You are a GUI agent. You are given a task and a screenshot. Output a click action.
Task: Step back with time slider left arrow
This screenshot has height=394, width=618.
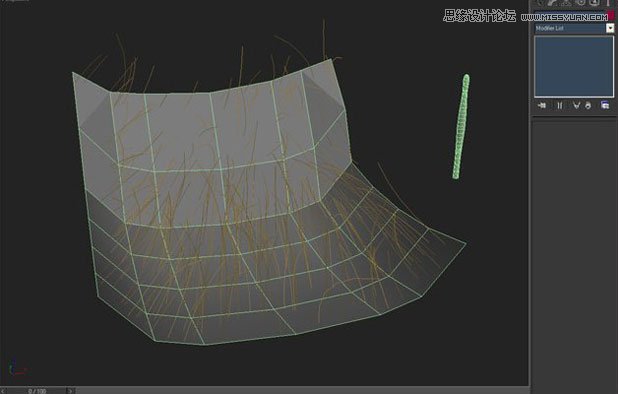pyautogui.click(x=3, y=391)
